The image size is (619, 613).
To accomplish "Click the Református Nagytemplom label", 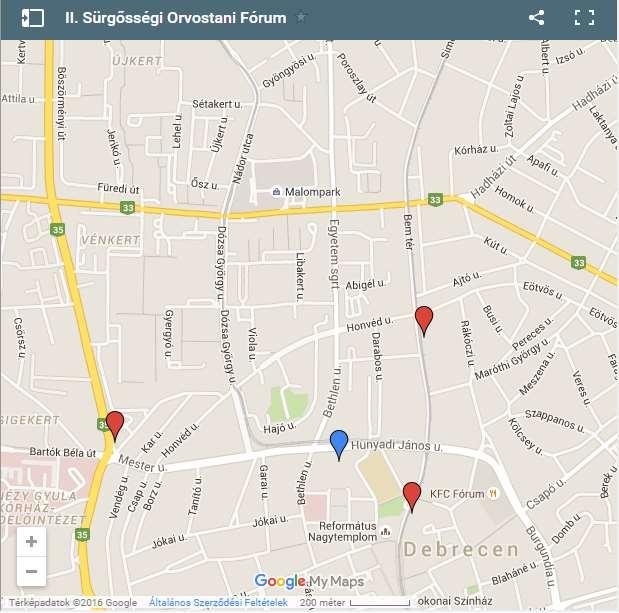I will [x=342, y=532].
